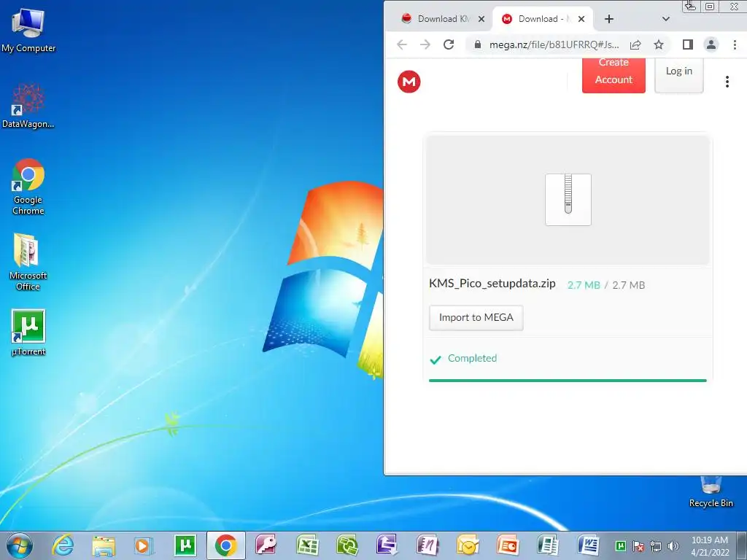This screenshot has height=560, width=747.
Task: Launch µTorrent from the desktop shortcut
Action: [x=28, y=332]
